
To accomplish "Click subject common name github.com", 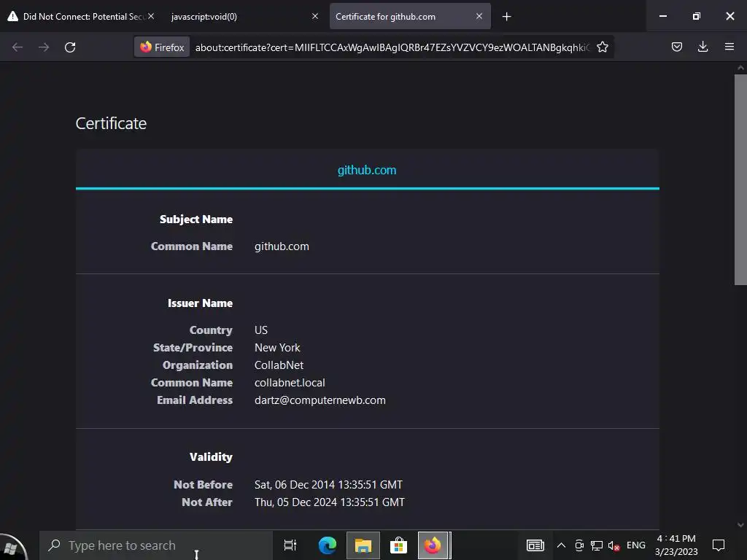I will [282, 246].
